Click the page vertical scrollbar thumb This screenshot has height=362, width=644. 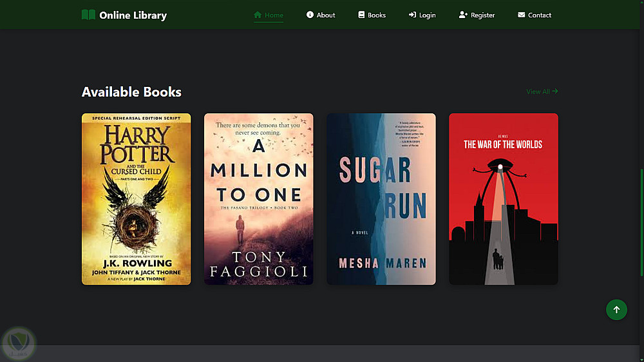click(641, 222)
